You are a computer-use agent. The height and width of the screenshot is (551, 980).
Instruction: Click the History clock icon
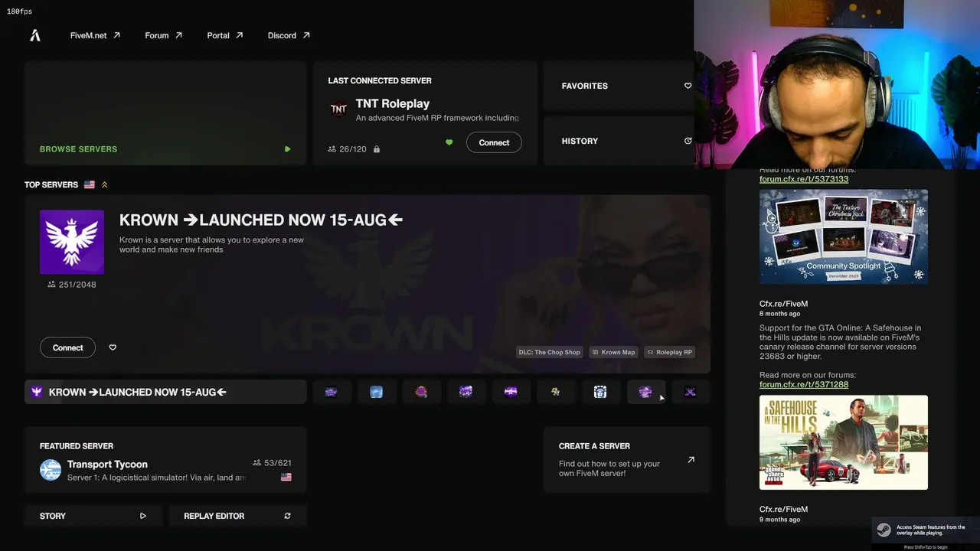pos(688,141)
